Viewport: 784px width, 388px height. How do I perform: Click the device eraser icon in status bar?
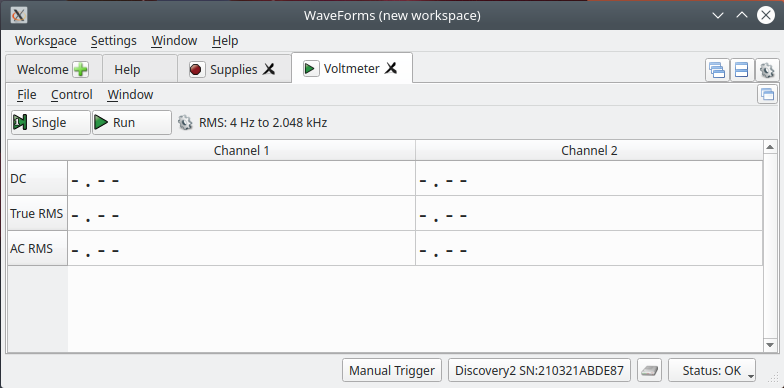point(650,370)
